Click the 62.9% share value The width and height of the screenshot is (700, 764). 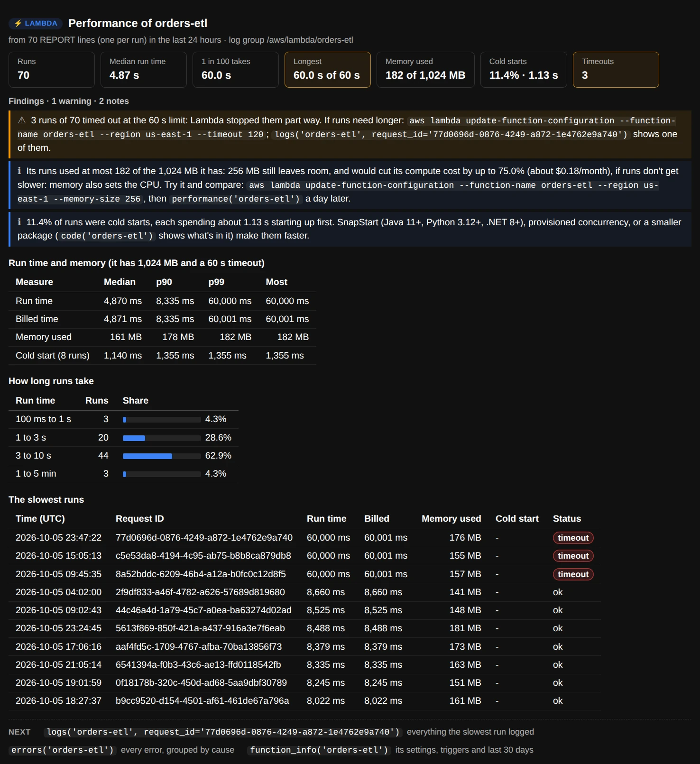tap(218, 456)
